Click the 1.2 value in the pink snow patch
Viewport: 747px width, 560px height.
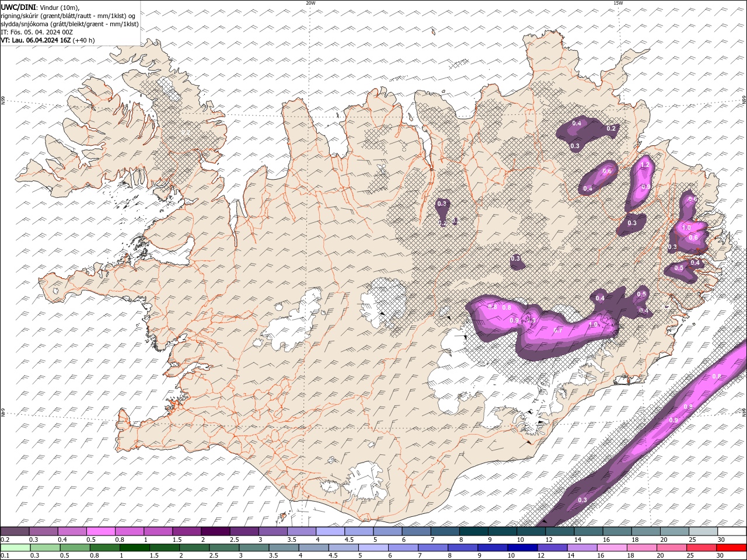pyautogui.click(x=645, y=166)
